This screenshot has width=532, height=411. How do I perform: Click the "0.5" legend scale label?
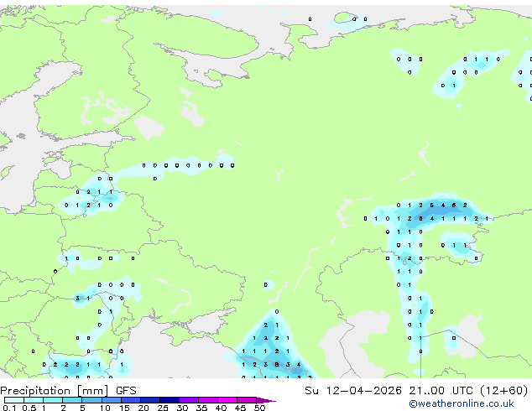[29, 408]
